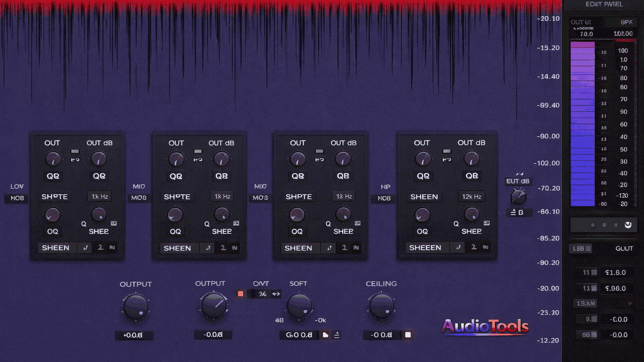
Task: Click the double-arrow icon under OIVT
Action: click(x=276, y=294)
